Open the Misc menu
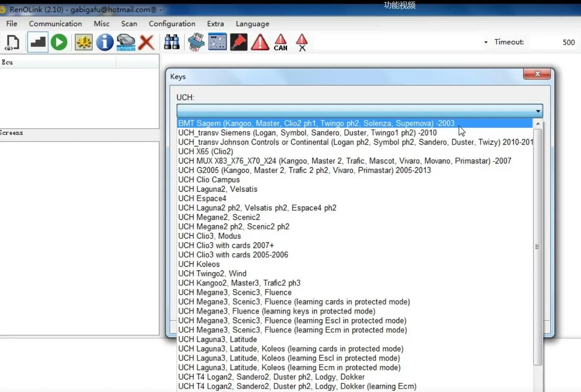581x392 pixels. coord(102,24)
